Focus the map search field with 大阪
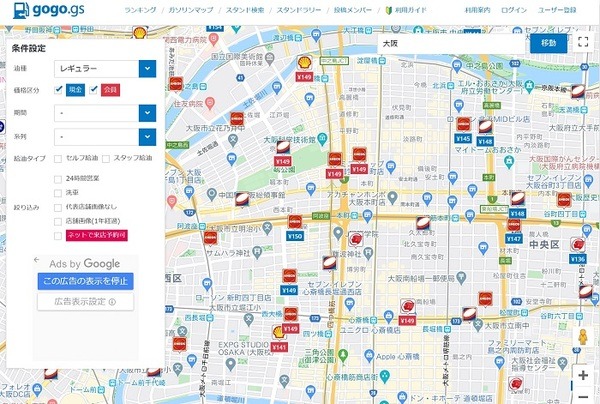 453,44
